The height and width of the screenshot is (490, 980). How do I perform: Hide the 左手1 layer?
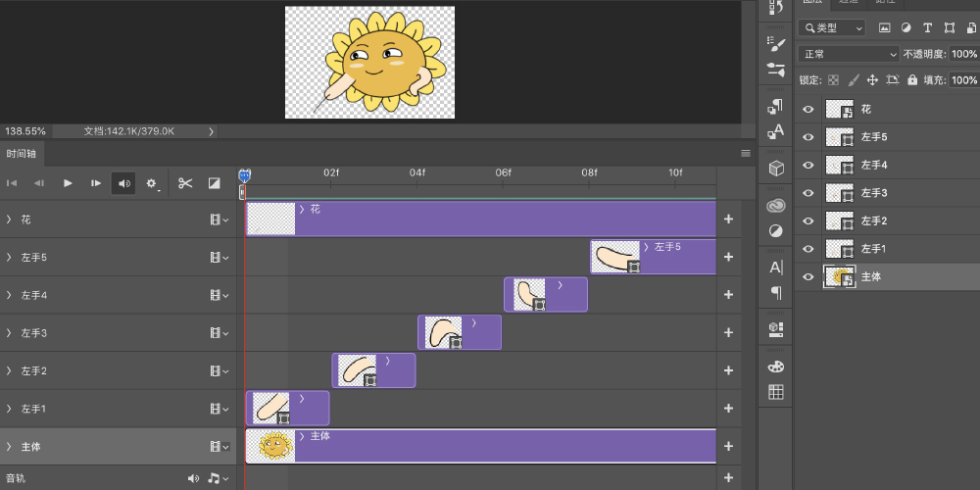808,249
